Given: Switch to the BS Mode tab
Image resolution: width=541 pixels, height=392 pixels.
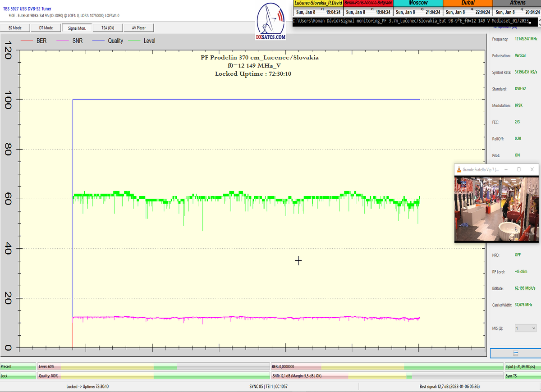Looking at the screenshot, I should 15,28.
